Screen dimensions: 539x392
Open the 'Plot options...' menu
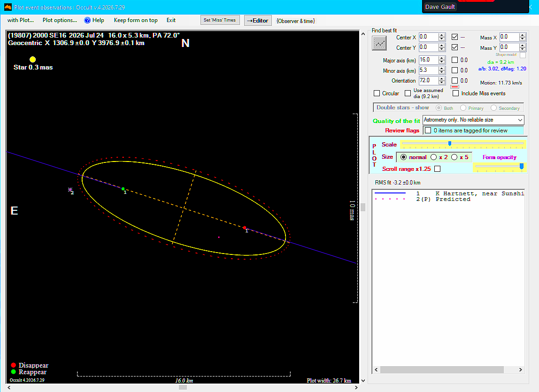(x=60, y=20)
